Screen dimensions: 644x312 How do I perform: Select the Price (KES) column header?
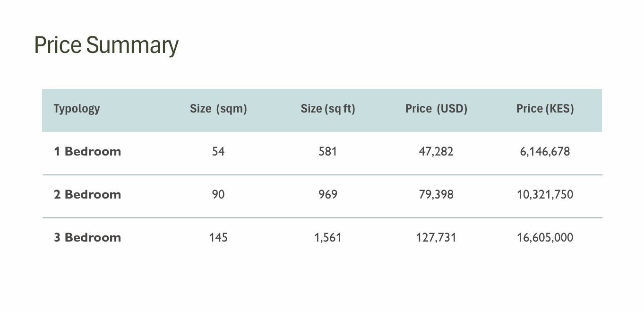pos(545,109)
